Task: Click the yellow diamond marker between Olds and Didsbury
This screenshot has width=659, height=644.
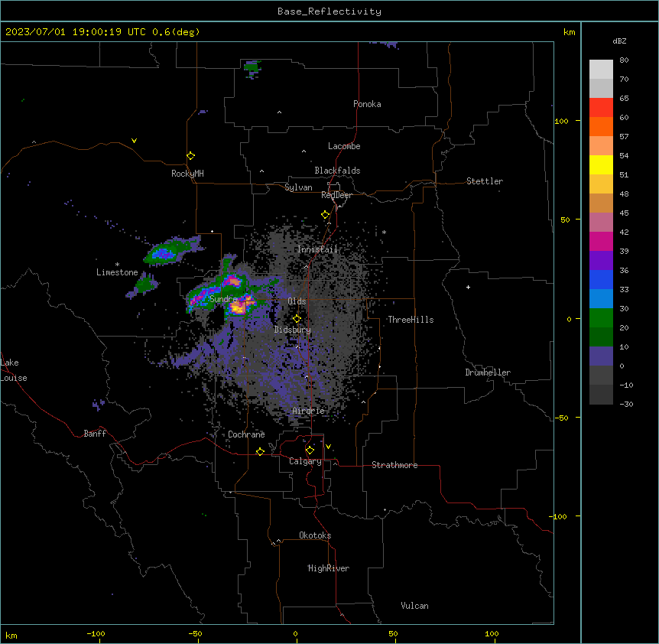Action: pyautogui.click(x=297, y=318)
